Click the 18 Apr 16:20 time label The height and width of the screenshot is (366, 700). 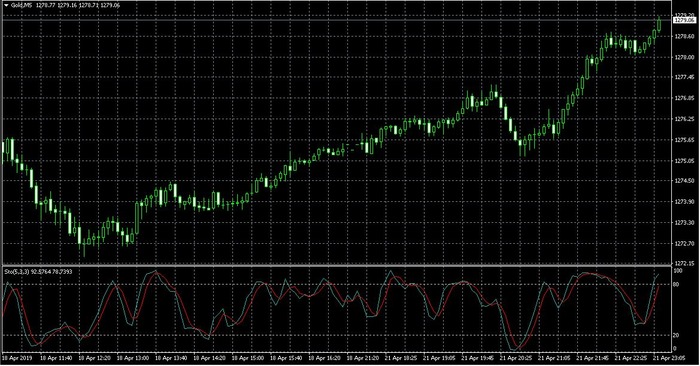[x=325, y=358]
